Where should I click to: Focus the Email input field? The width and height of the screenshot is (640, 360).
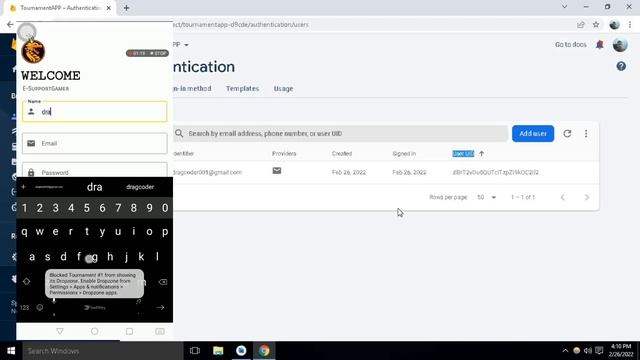[95, 143]
